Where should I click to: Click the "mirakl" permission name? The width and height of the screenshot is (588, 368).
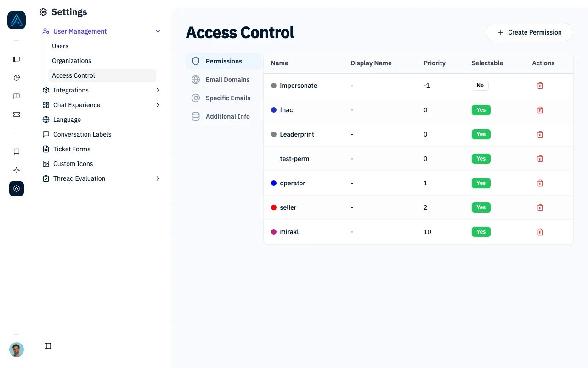click(289, 232)
